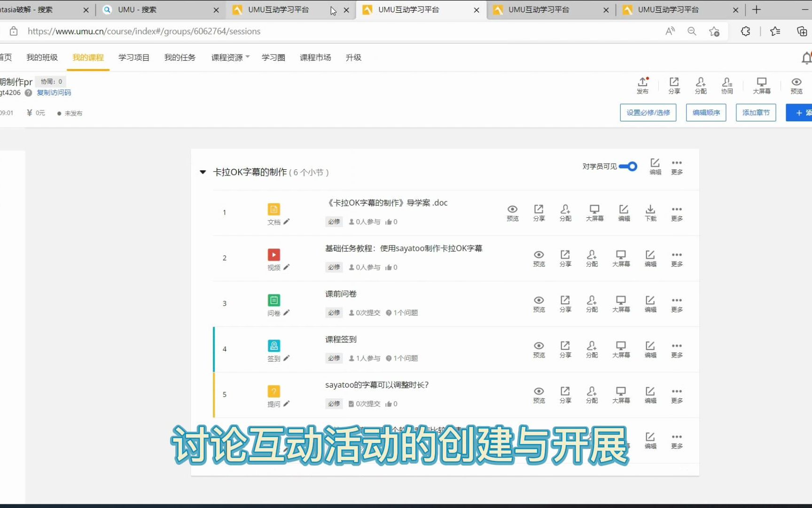点击协同图标添加协作者
The image size is (812, 508).
726,85
